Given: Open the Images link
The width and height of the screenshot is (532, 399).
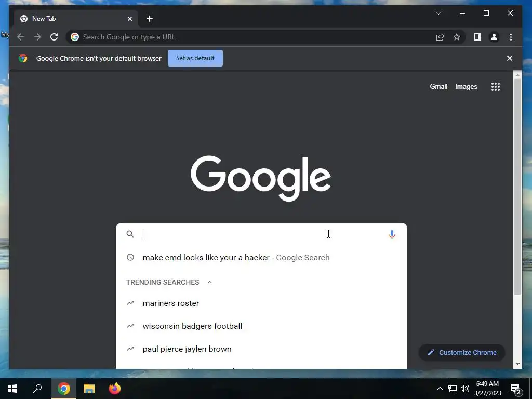Looking at the screenshot, I should [466, 87].
